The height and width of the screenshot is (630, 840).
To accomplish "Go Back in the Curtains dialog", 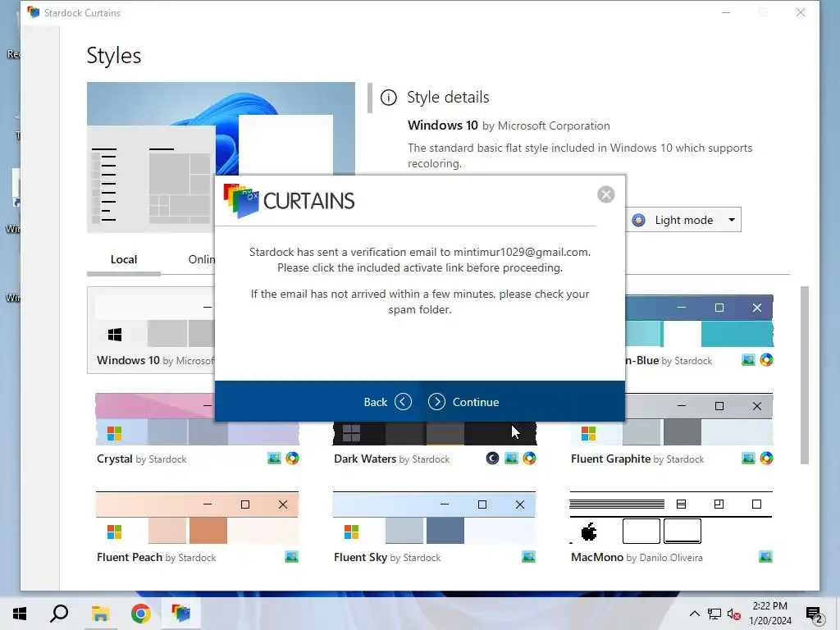I will coord(387,402).
